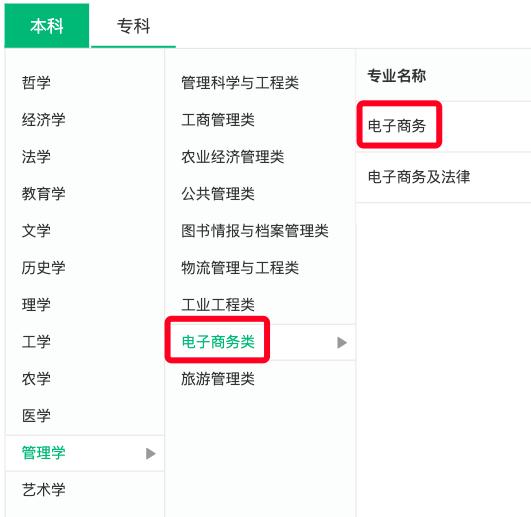Choose 物流管理与工程类 subcategory
The height and width of the screenshot is (517, 531).
pyautogui.click(x=240, y=268)
